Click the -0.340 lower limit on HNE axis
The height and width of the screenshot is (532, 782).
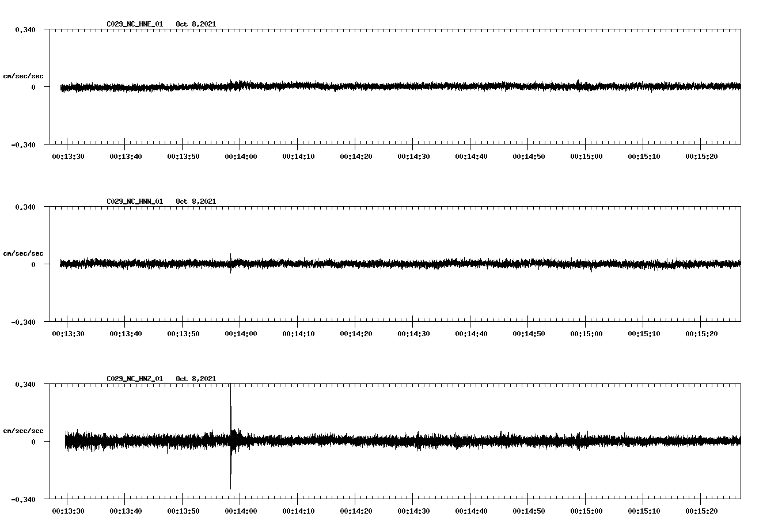(23, 145)
